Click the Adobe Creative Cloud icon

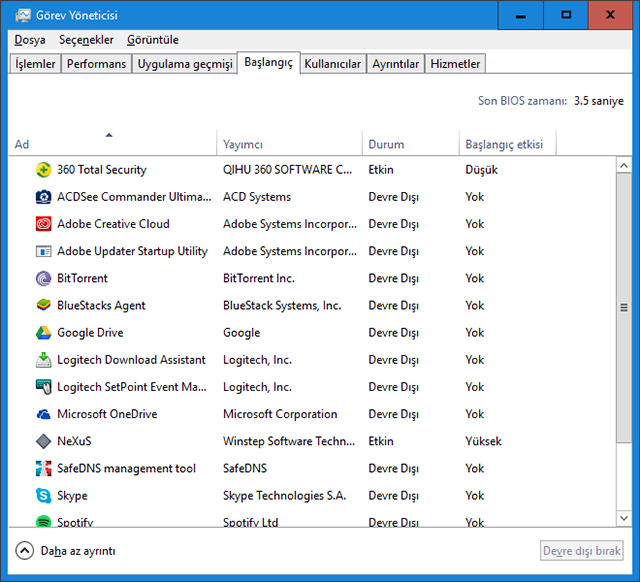click(43, 224)
